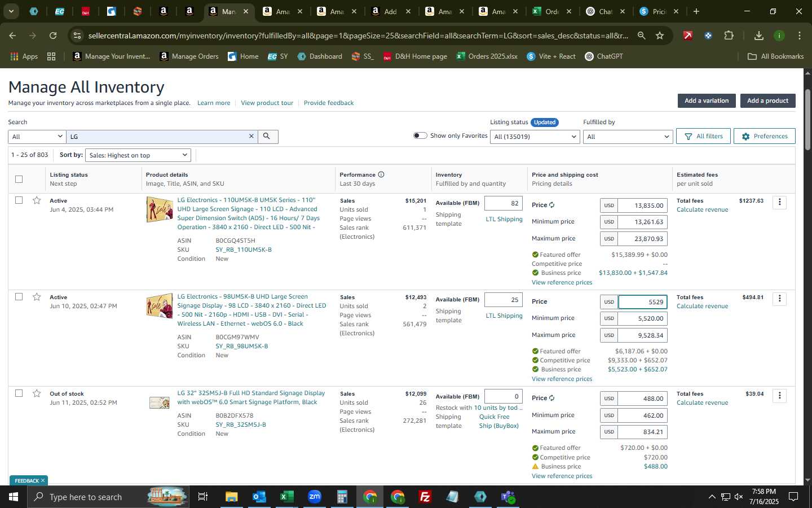The width and height of the screenshot is (812, 508).
Task: Open the SKU link SY_RB_32SM5J-B
Action: coord(241,424)
